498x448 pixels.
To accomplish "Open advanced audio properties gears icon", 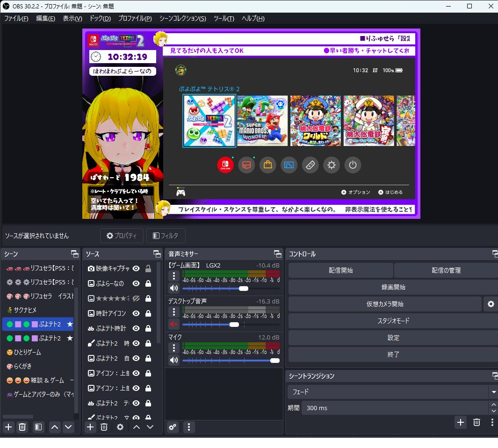I will [173, 426].
